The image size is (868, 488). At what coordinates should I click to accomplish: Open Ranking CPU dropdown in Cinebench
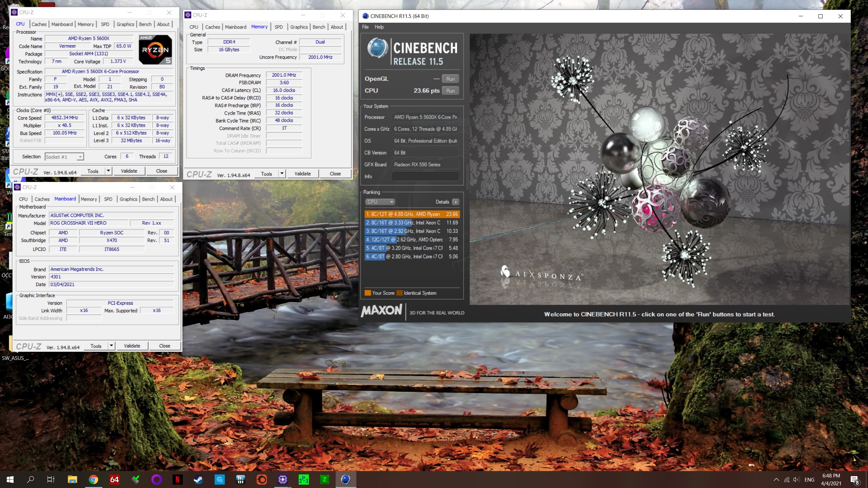(x=379, y=202)
